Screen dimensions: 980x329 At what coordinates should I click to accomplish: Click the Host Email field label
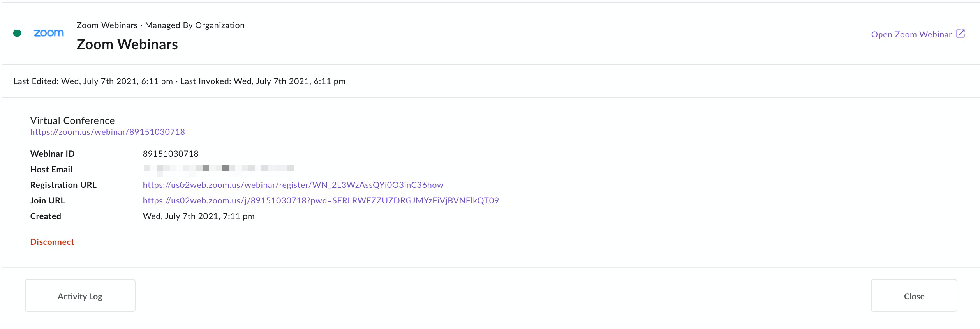[x=51, y=170]
